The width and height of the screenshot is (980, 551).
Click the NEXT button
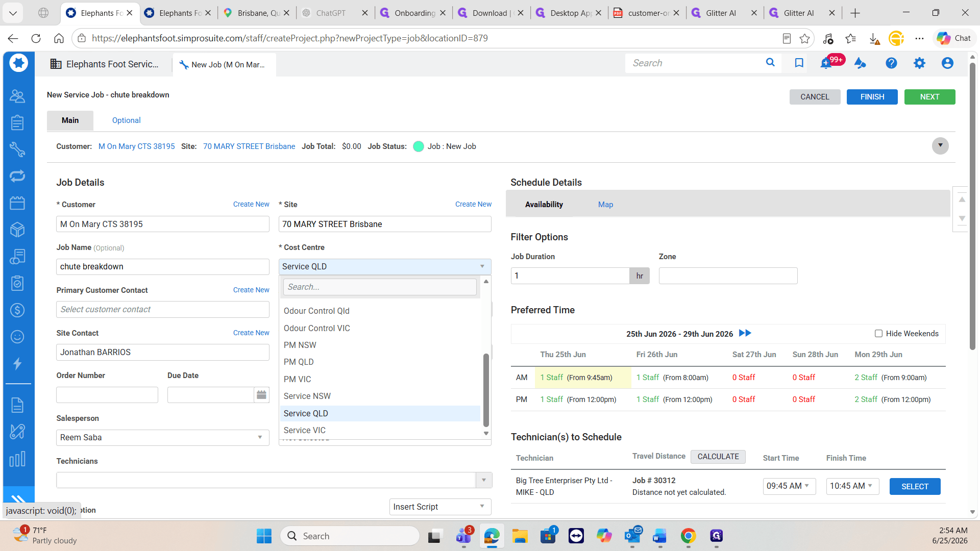coord(929,97)
